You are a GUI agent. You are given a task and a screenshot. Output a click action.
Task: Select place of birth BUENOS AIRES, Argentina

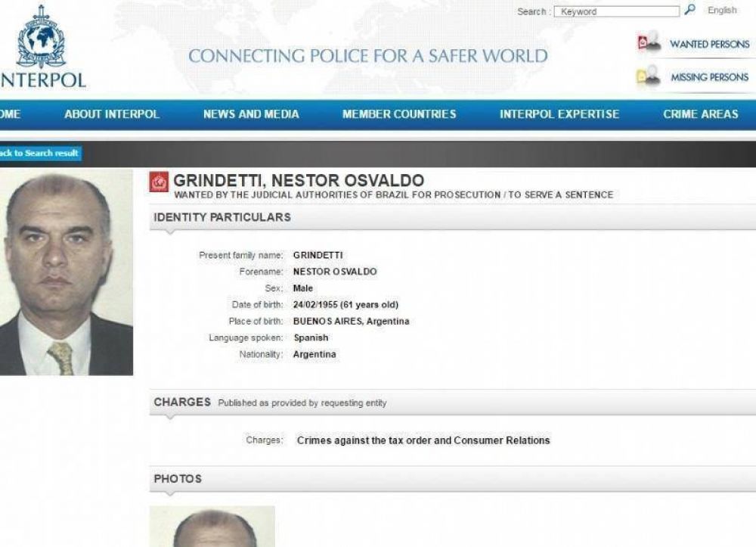click(x=351, y=322)
